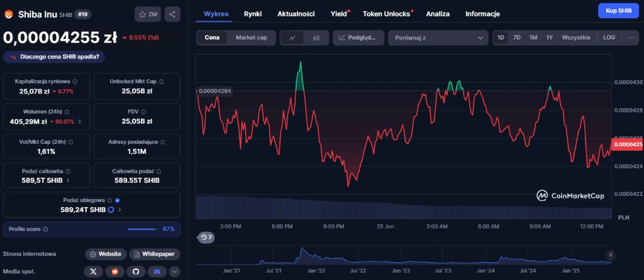Open the Informacje tab
Image resolution: width=644 pixels, height=280 pixels.
[x=482, y=14]
